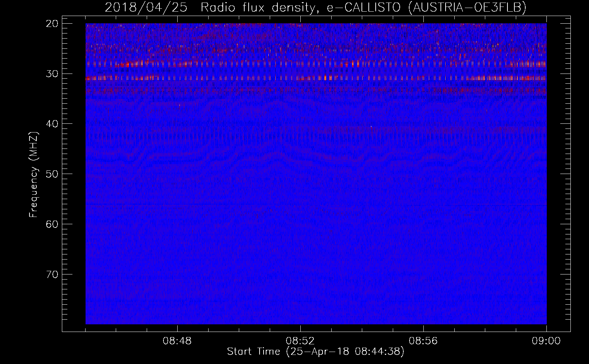The image size is (589, 364).
Task: Click the 50 MHz frequency tick label
Action: 52,174
